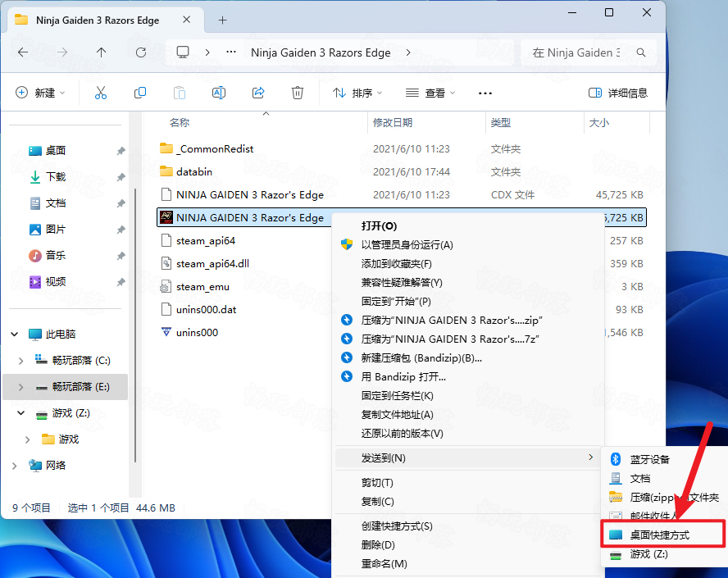This screenshot has height=578, width=728.
Task: Click the Paste clipboard icon in toolbar
Action: 180,93
